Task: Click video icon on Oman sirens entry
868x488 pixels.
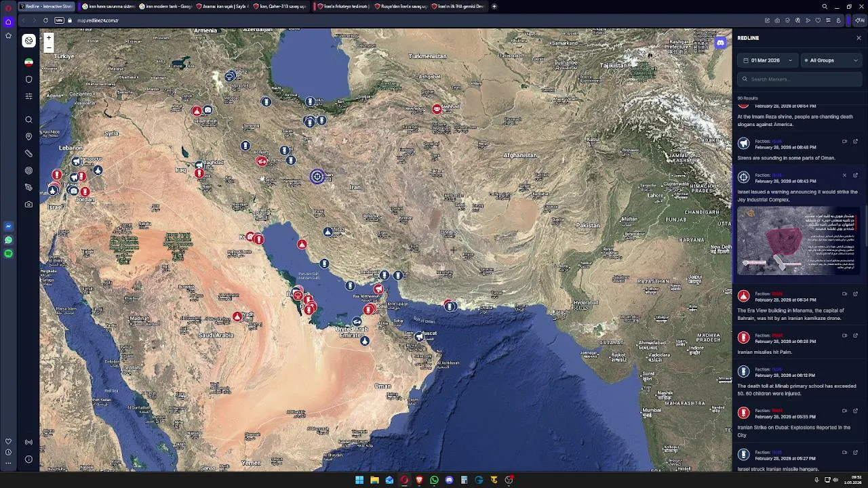Action: [844, 142]
